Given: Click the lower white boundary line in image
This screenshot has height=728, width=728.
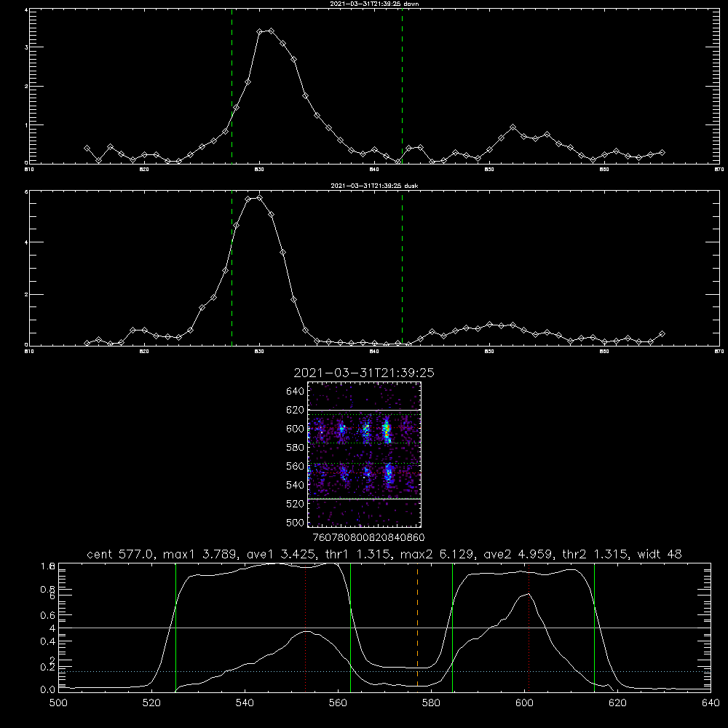Looking at the screenshot, I should 365,499.
